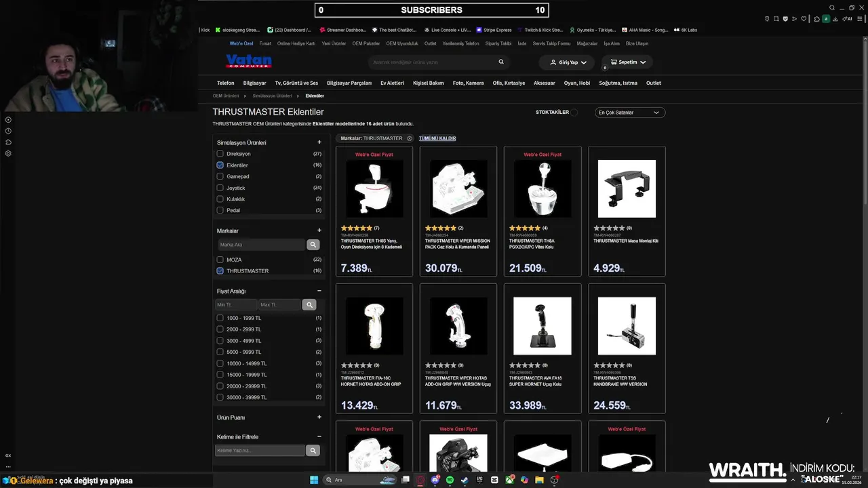Open Discord from the taskbar
The image size is (868, 488).
435,480
